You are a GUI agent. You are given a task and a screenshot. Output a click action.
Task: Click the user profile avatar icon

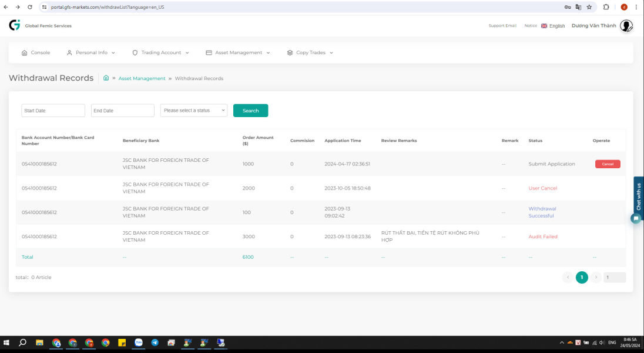point(626,25)
